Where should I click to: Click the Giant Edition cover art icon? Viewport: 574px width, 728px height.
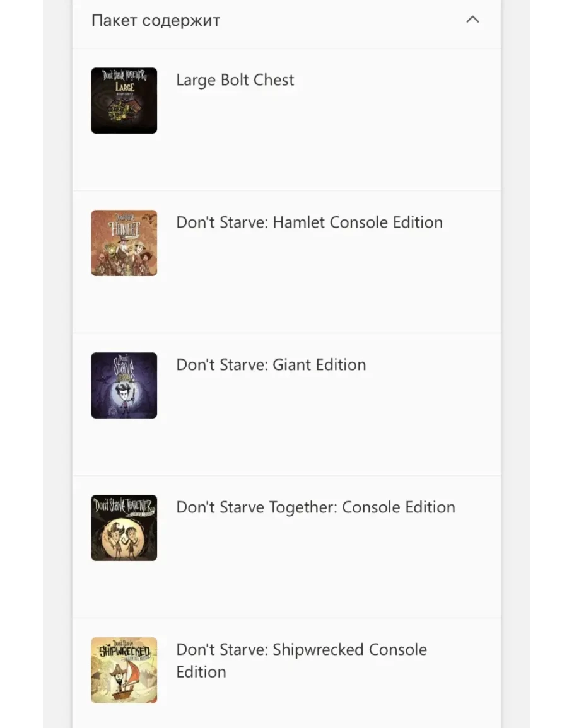coord(124,385)
